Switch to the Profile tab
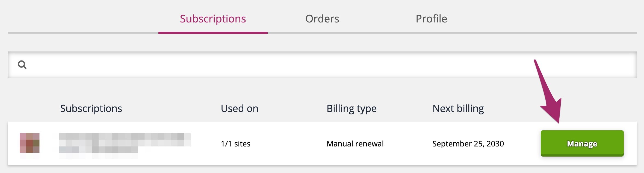Screen dimensions: 644x173 pyautogui.click(x=431, y=19)
